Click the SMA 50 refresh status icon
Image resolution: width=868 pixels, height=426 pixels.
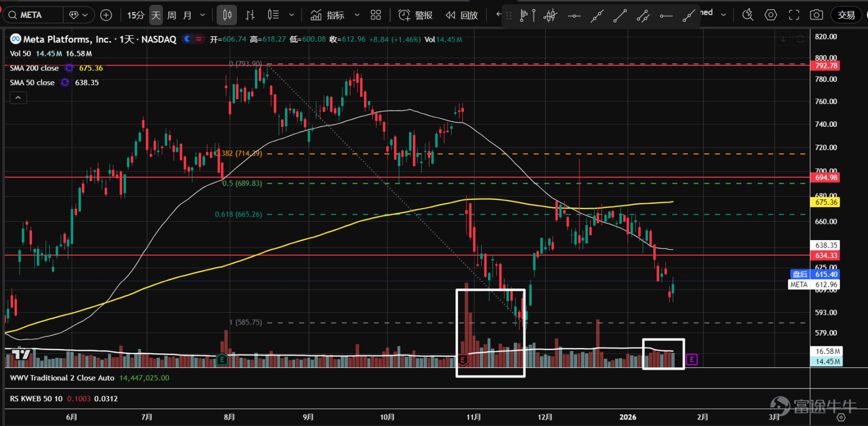coord(65,83)
